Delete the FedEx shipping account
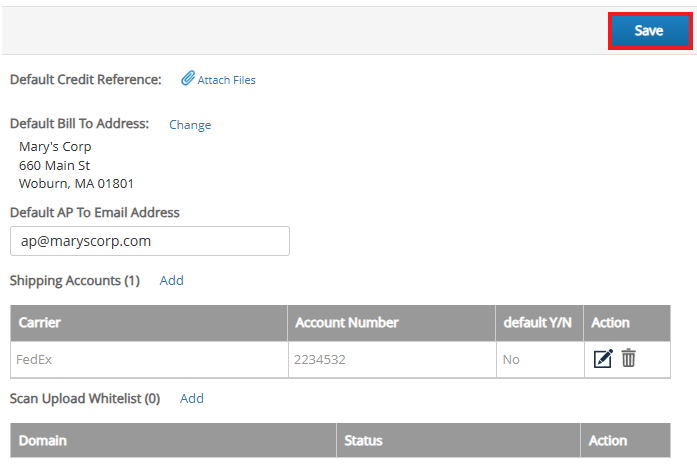This screenshot has width=697, height=469. (x=629, y=358)
